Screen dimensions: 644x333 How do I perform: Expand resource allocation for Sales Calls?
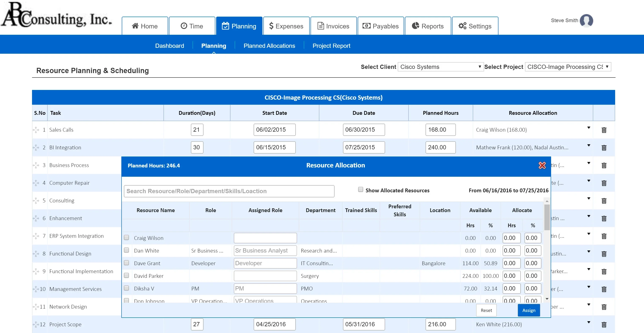(x=589, y=128)
